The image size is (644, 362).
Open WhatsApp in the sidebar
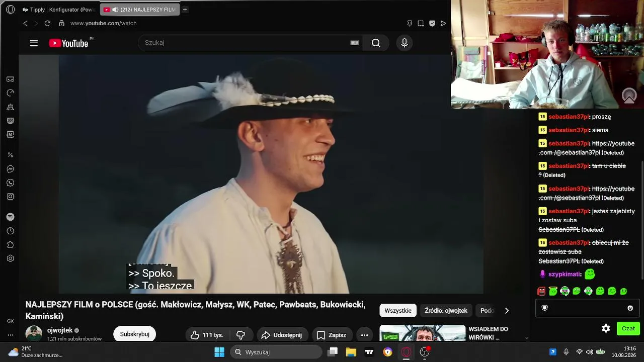click(x=10, y=183)
